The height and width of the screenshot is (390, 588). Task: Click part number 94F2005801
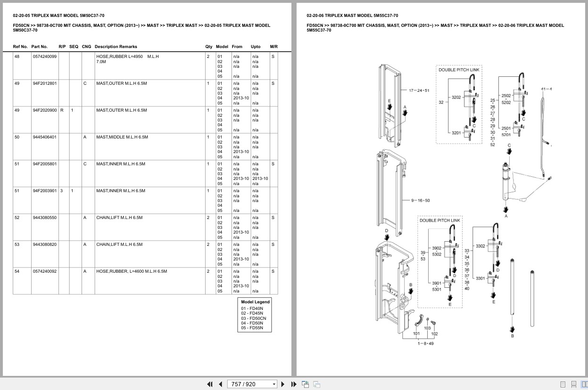[45, 164]
